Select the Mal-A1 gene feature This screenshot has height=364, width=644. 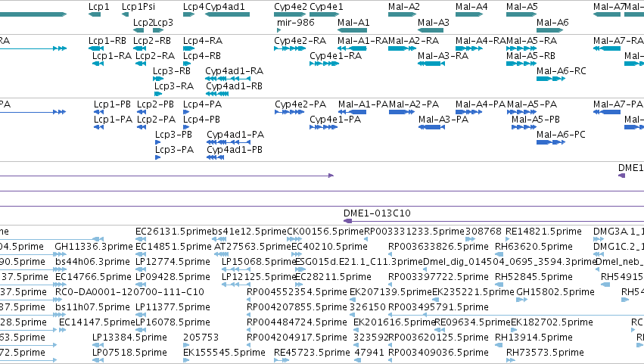click(352, 30)
